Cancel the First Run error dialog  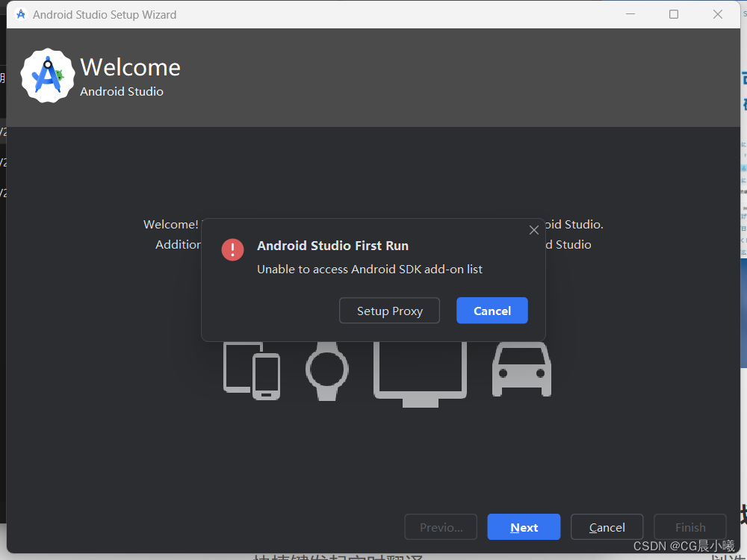pos(492,311)
